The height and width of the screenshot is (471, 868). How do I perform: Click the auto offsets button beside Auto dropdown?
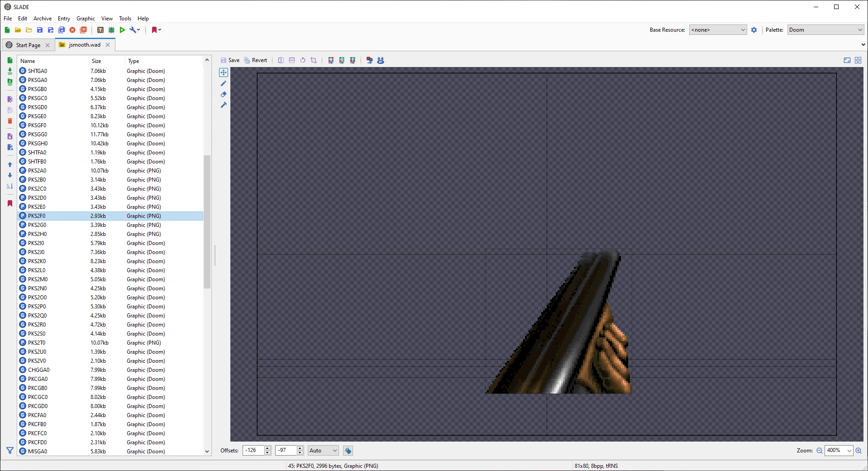[348, 451]
